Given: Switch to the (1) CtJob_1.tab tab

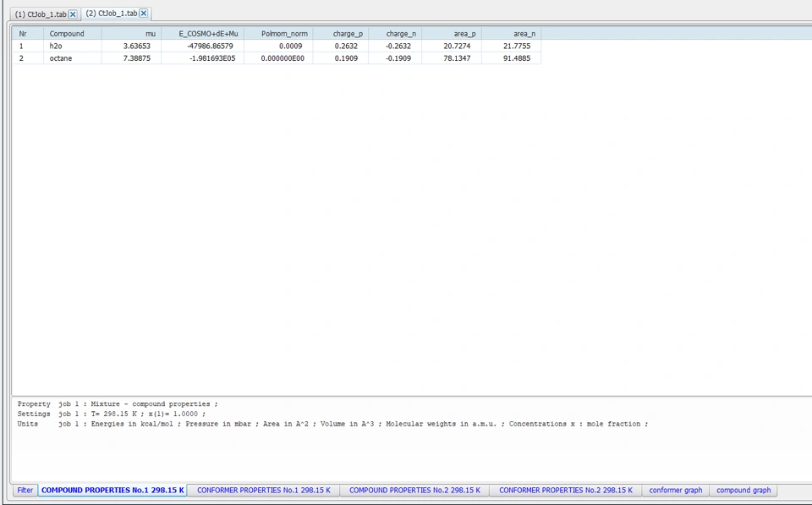Looking at the screenshot, I should (40, 14).
